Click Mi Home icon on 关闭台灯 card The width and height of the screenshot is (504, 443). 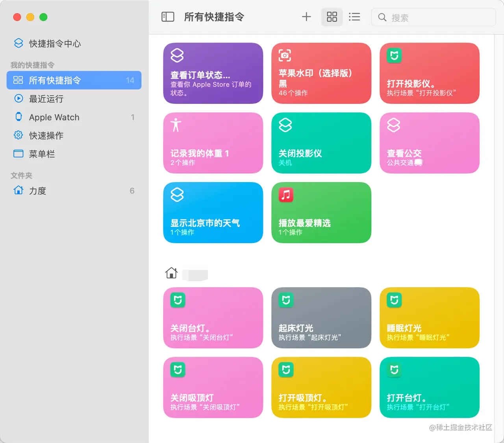pyautogui.click(x=178, y=300)
